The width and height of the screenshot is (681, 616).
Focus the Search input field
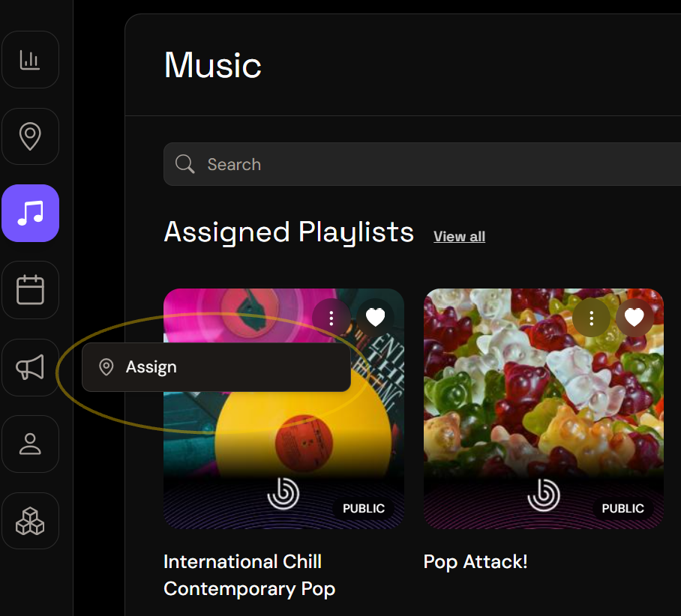click(x=422, y=164)
